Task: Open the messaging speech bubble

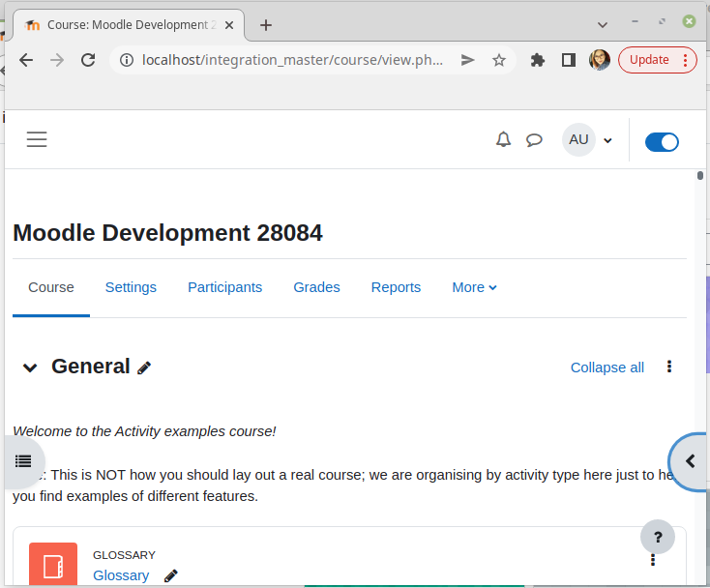Action: click(534, 140)
